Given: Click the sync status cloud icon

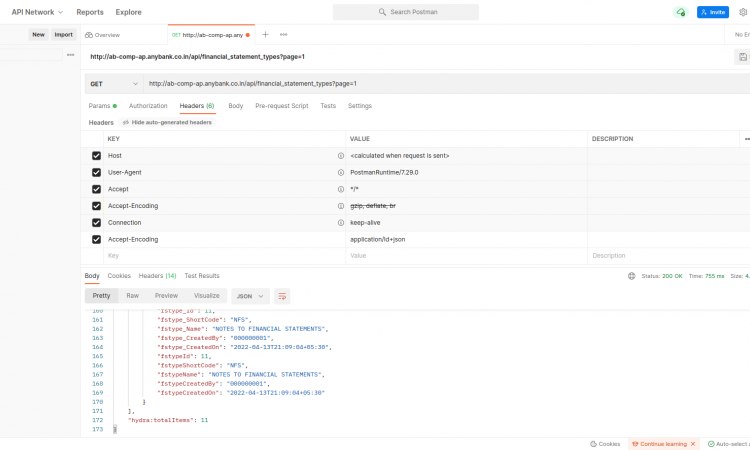Looking at the screenshot, I should tap(681, 12).
